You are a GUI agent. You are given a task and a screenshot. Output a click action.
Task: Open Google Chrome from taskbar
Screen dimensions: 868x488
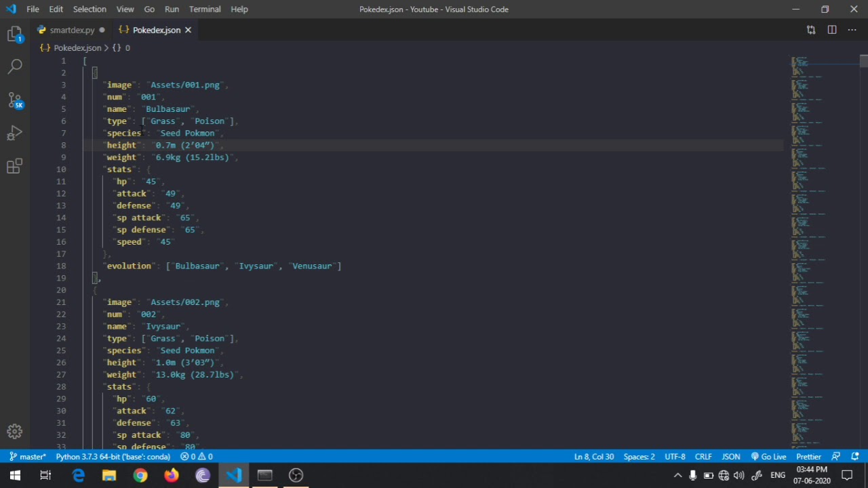(140, 475)
